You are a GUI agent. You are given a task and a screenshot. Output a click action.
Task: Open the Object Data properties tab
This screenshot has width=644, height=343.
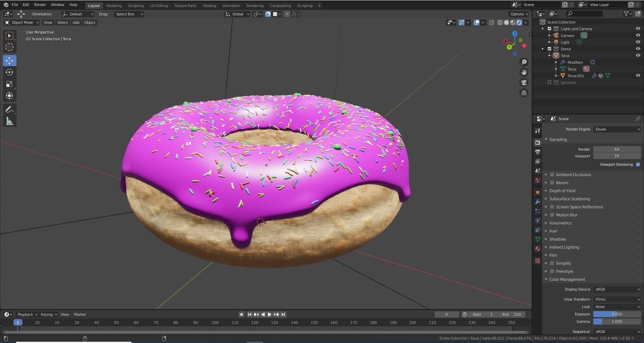[x=538, y=239]
